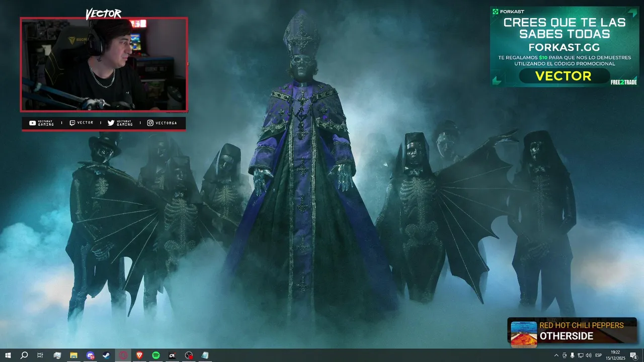644x362 pixels.
Task: Open the volume speaker tray icon
Action: 589,355
